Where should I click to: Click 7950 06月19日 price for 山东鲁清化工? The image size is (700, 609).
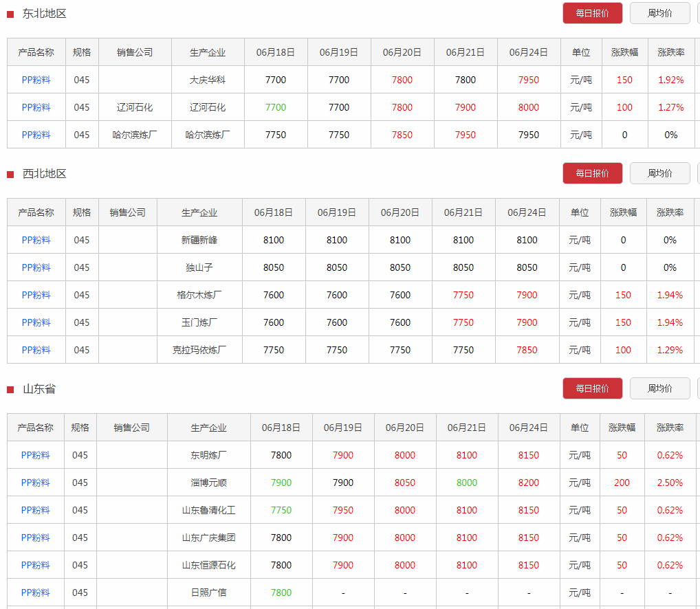tap(343, 511)
